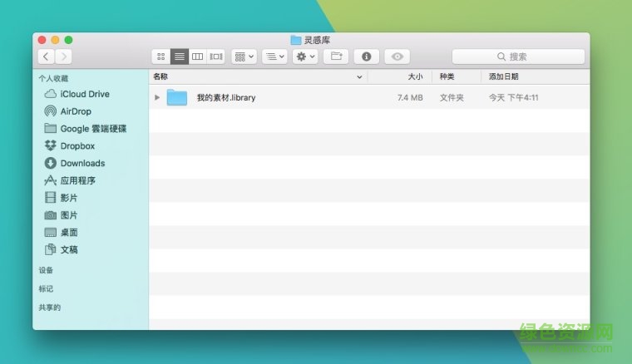Open AirDrop from the sidebar

tap(76, 111)
